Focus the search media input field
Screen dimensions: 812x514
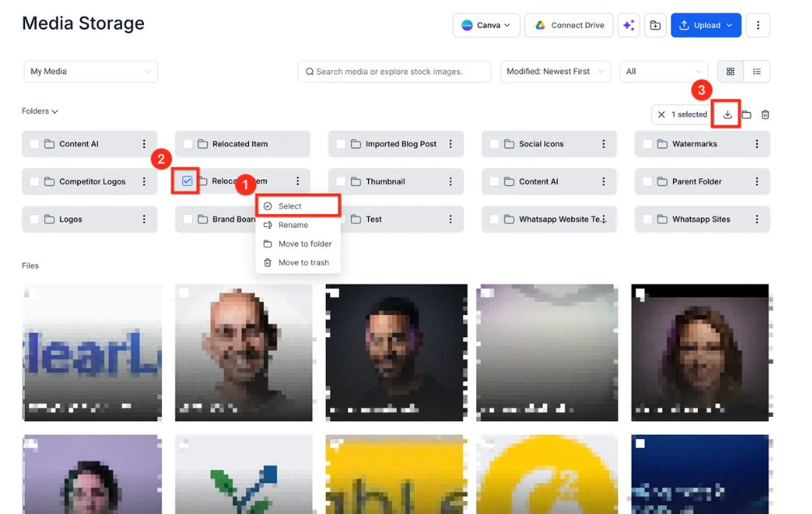394,71
